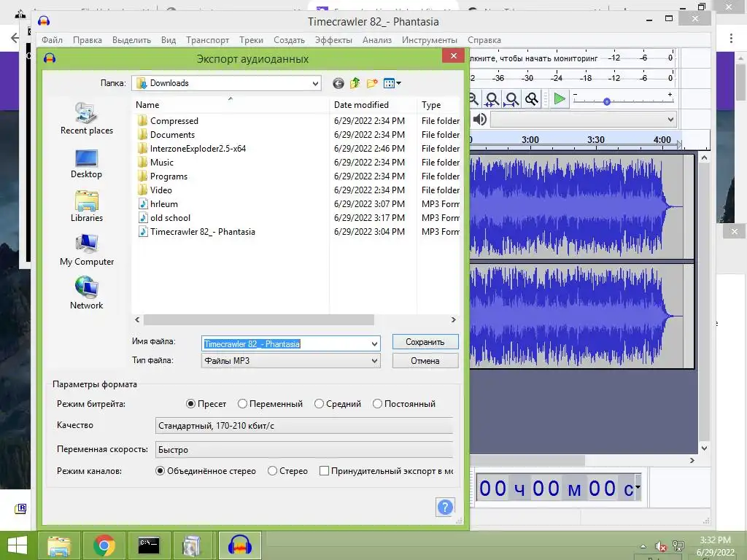
Task: Expand the Папка Downloads folder dropdown
Action: coord(315,83)
